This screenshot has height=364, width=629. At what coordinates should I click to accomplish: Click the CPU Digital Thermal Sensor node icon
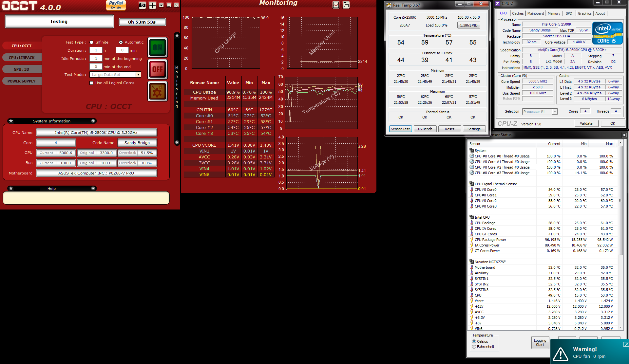472,184
